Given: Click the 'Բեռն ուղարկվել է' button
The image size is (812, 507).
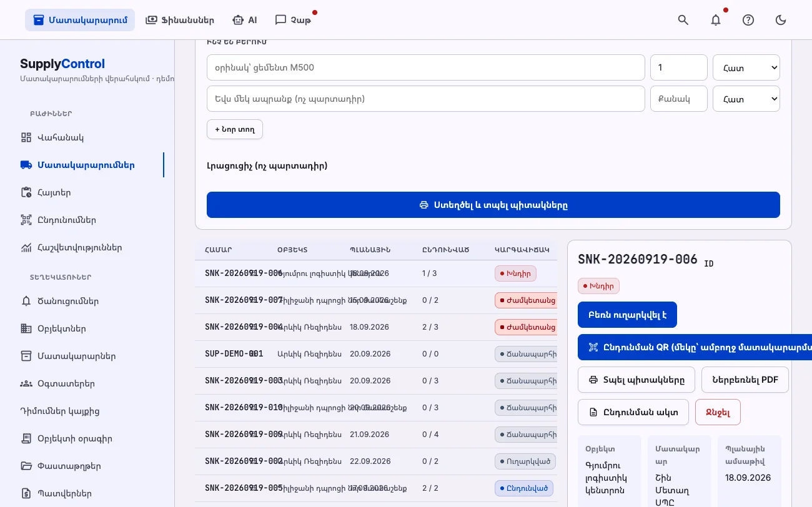Looking at the screenshot, I should (627, 315).
